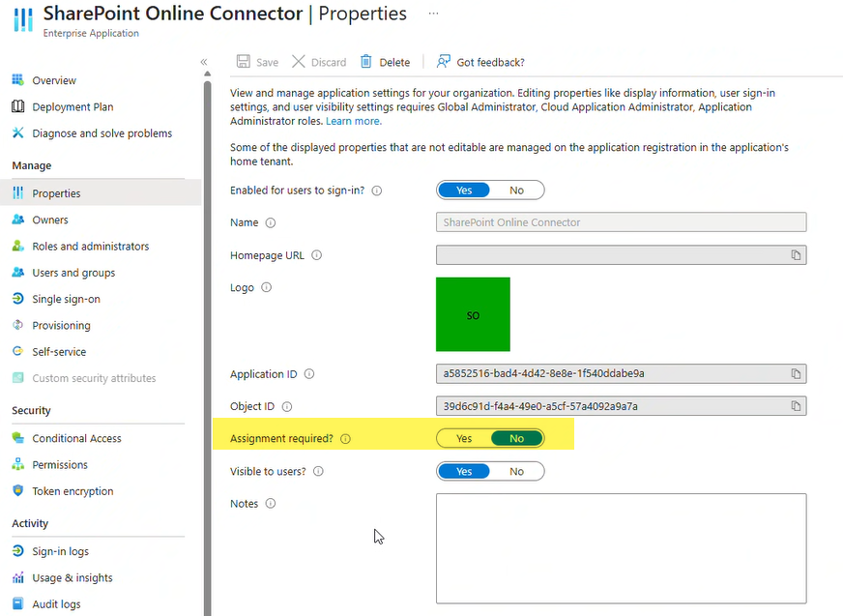
Task: Click the green SO logo thumbnail
Action: 473,314
